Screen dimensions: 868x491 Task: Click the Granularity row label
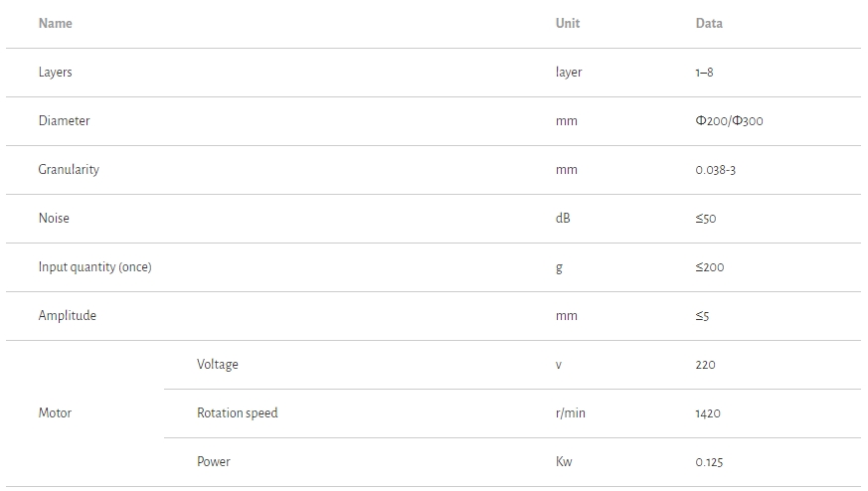tap(69, 170)
